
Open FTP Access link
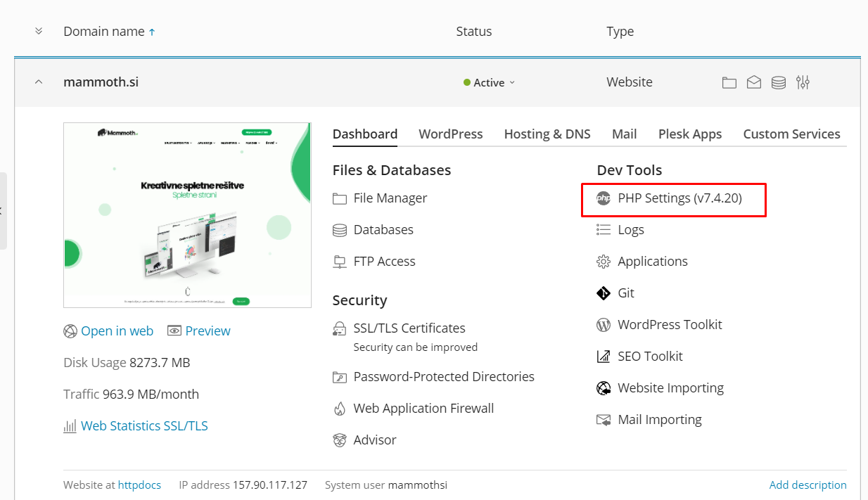coord(385,262)
